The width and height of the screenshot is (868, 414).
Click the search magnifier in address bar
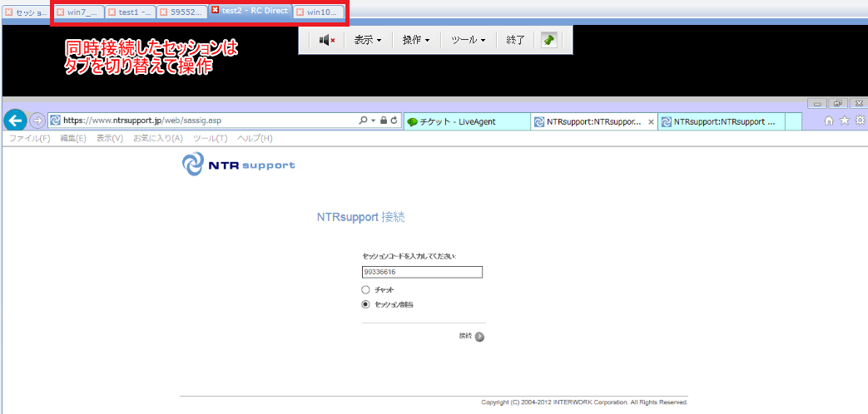tap(363, 121)
